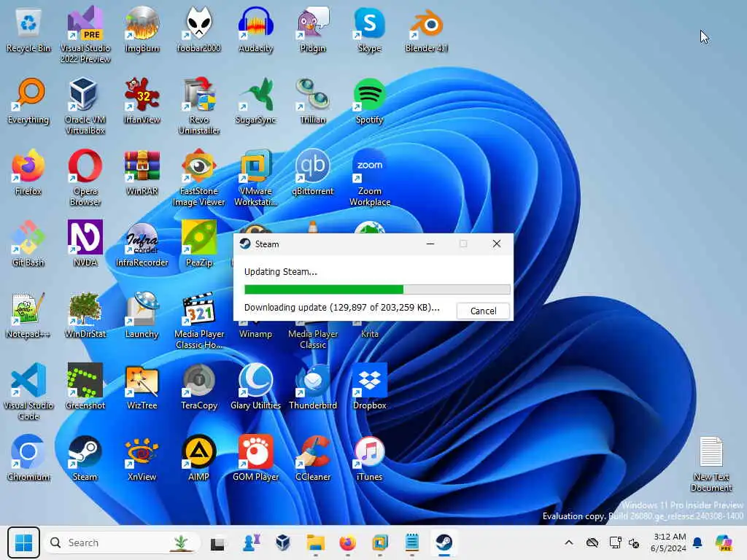Close the Steam updater window

click(x=496, y=244)
